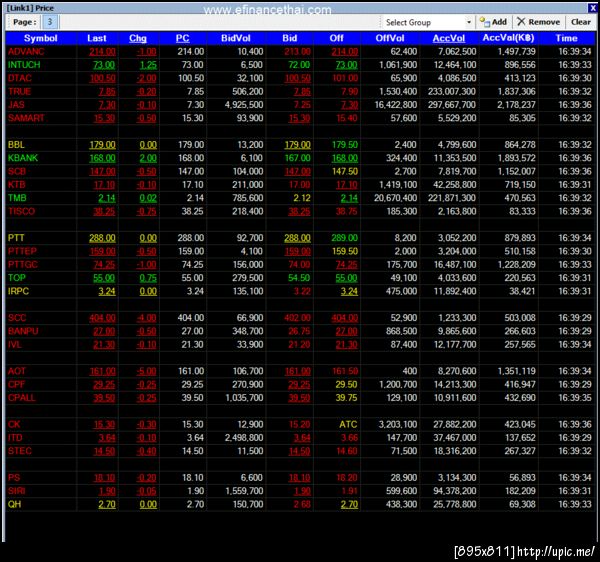Select the SIRI symbol
Screen dimensions: 600x562
16,491
